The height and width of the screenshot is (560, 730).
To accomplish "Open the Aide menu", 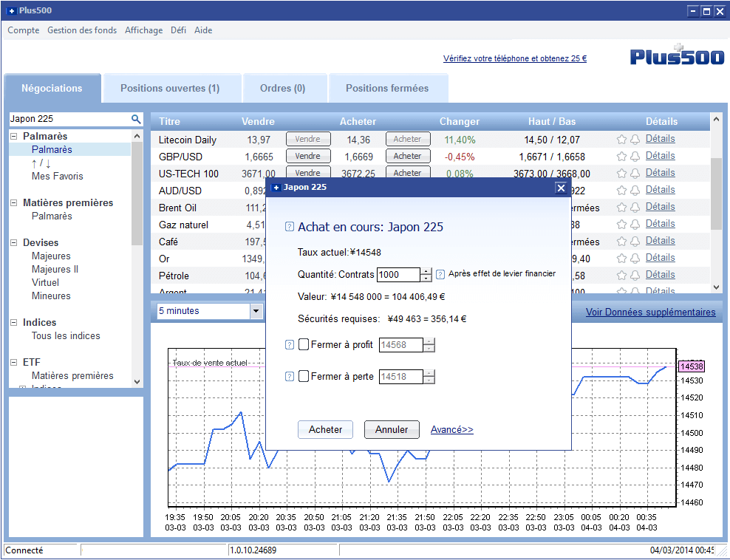I will tap(203, 30).
